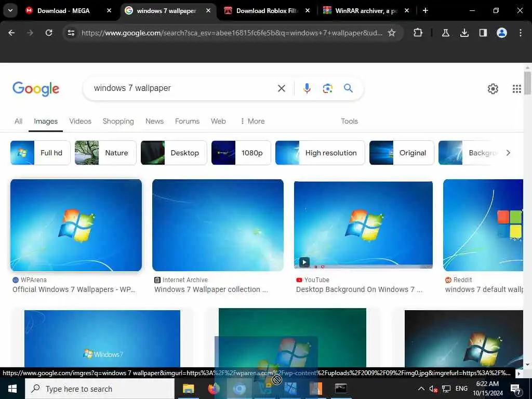
Task: Close the windows 7 wallpaper tab
Action: tap(208, 10)
